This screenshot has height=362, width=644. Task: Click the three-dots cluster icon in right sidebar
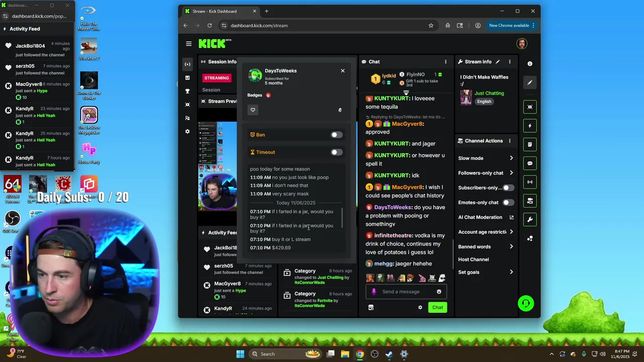[530, 238]
